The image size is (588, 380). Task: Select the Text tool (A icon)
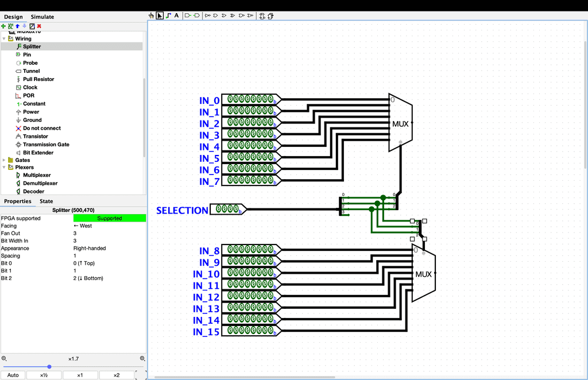(176, 15)
